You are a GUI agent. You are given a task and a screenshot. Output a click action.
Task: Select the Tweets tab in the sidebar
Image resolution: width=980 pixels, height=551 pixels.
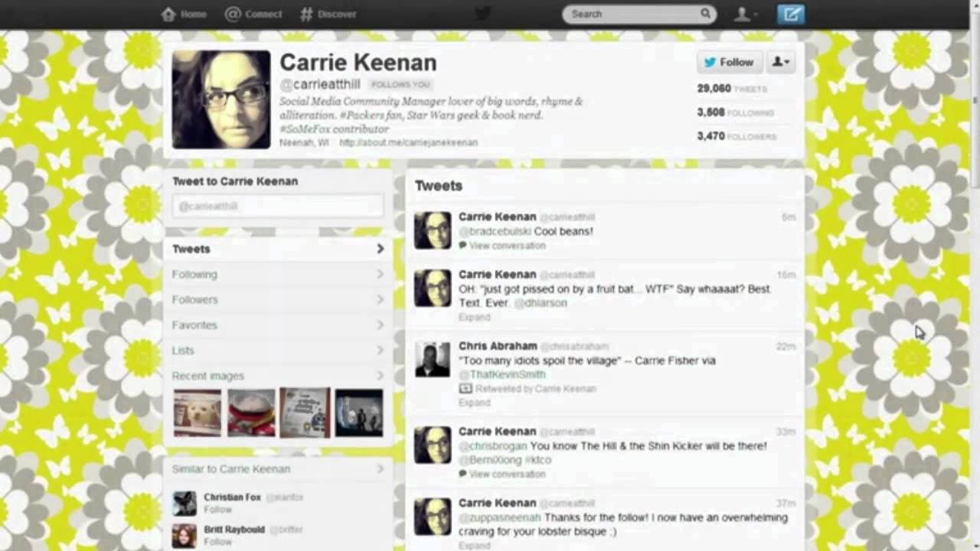(x=278, y=249)
